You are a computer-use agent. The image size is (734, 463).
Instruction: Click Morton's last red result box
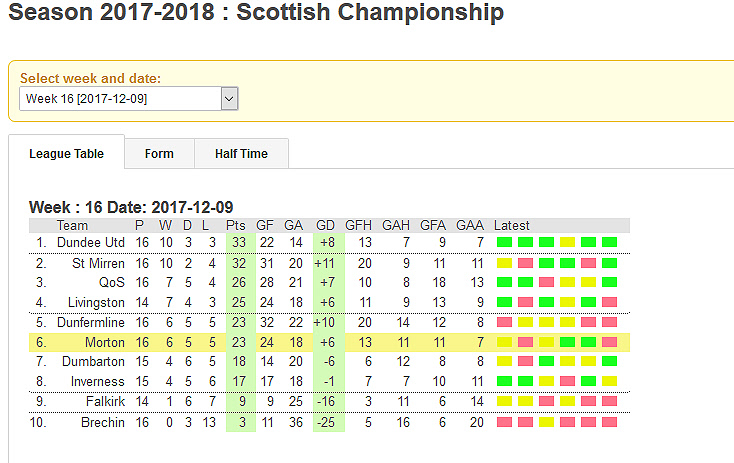pyautogui.click(x=609, y=342)
